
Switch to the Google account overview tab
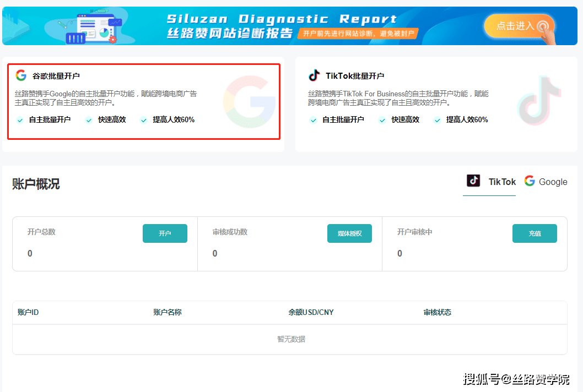[546, 181]
